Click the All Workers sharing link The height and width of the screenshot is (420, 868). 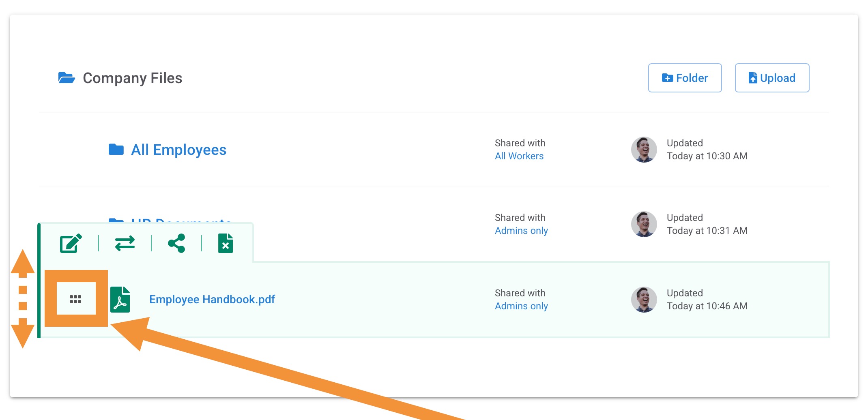[x=519, y=156]
